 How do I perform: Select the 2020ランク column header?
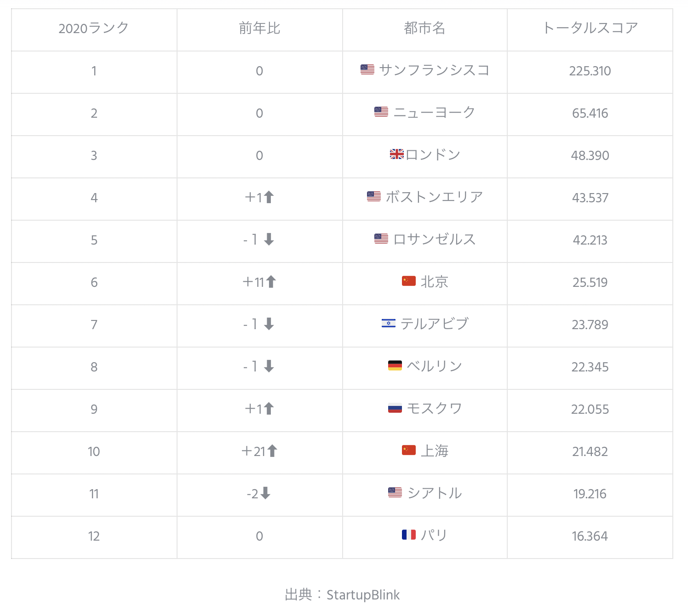[94, 28]
